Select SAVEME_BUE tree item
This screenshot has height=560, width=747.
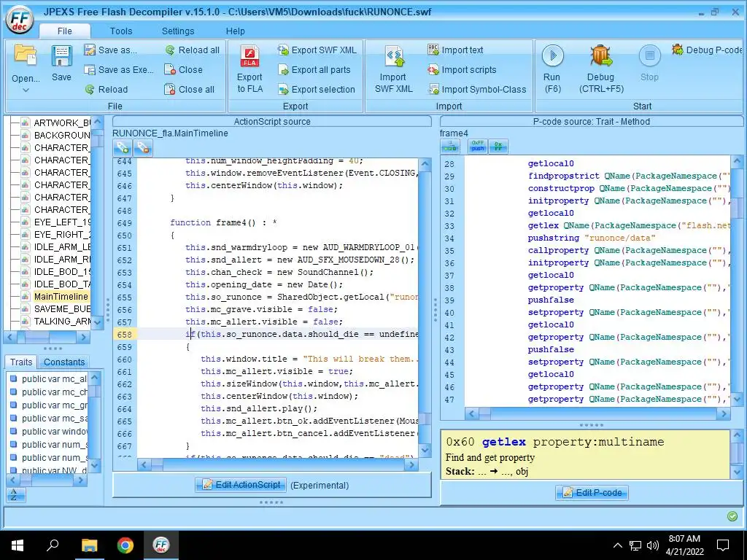coord(62,308)
